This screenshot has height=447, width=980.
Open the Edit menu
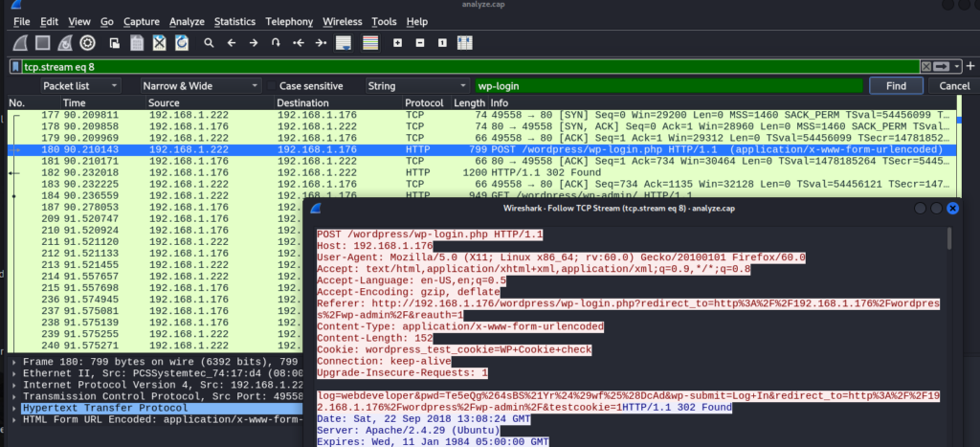pos(50,21)
